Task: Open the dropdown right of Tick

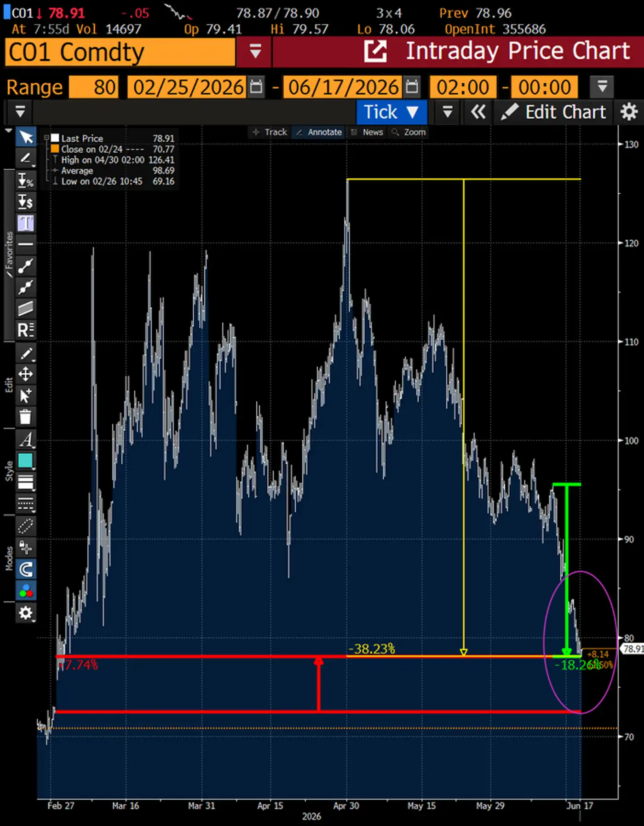Action: pos(447,112)
